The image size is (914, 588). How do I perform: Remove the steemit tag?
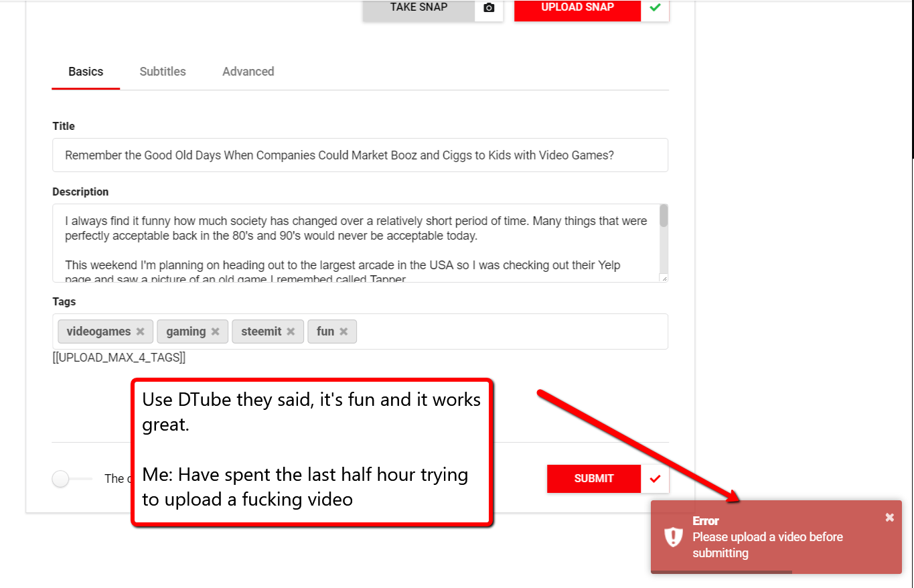pos(291,332)
